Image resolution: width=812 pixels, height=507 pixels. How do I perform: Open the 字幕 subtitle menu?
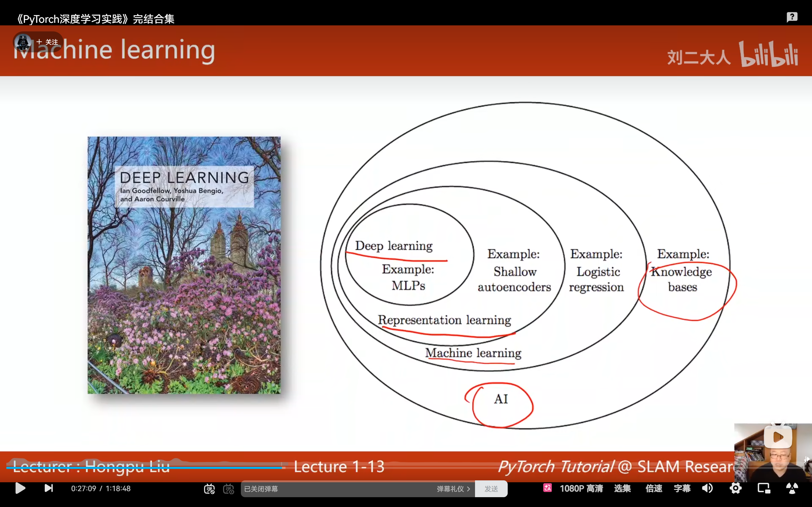[682, 489]
